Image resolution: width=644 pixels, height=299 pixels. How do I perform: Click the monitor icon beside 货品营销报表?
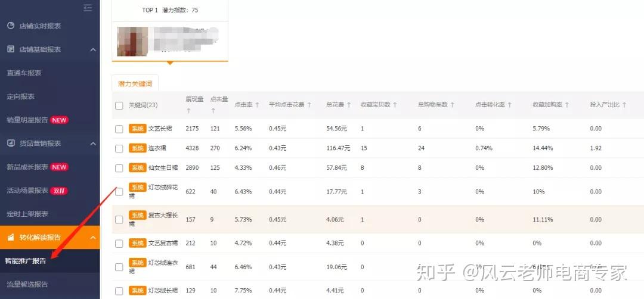pyautogui.click(x=11, y=144)
